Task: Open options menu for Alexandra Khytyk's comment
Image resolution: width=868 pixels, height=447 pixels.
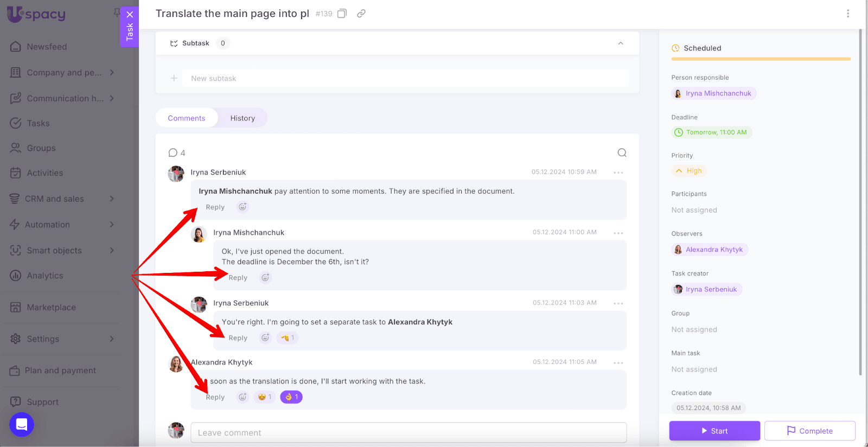Action: [618, 362]
